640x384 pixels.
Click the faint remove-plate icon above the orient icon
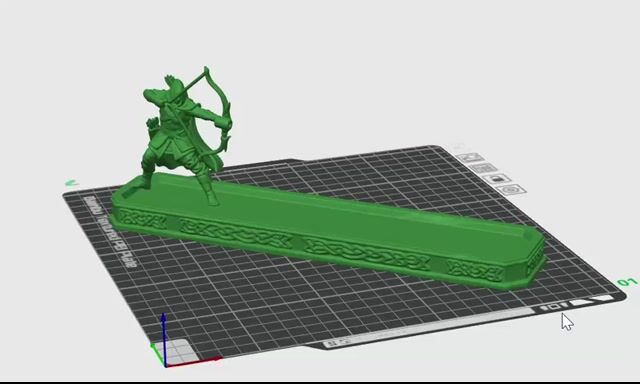click(458, 146)
